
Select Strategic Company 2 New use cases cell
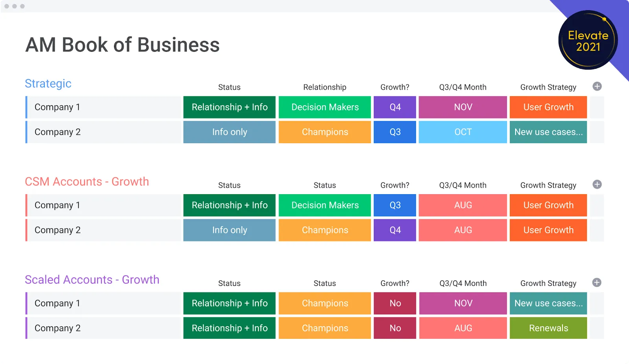[548, 132]
